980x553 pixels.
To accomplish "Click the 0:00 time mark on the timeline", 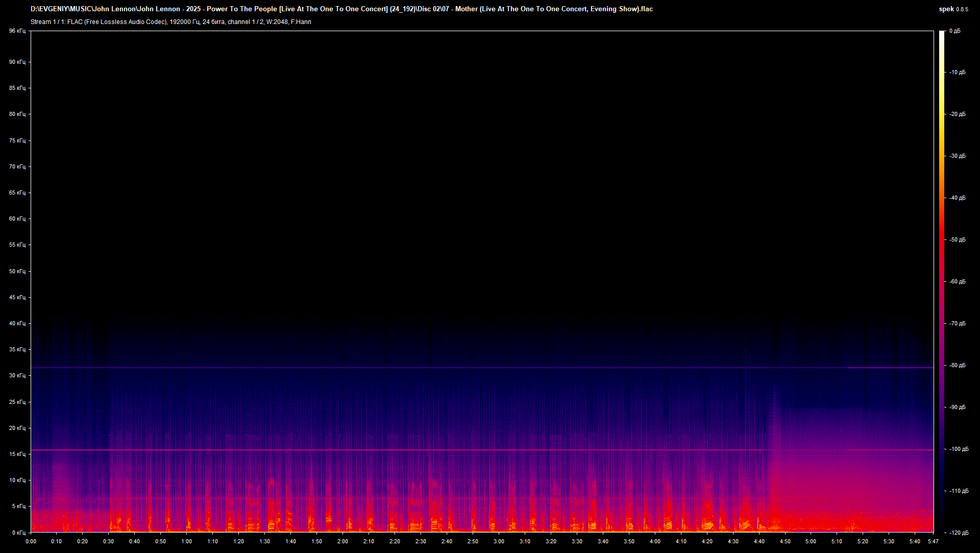I will [31, 542].
